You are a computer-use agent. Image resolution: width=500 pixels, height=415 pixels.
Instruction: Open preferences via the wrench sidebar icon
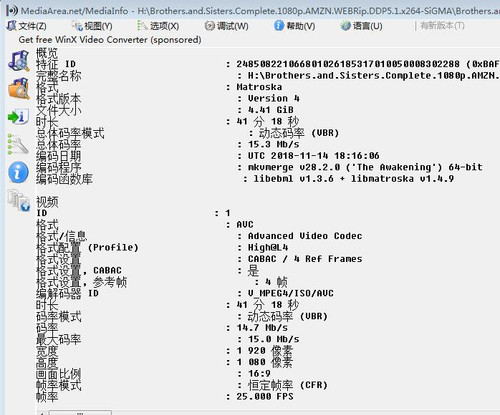tap(19, 144)
